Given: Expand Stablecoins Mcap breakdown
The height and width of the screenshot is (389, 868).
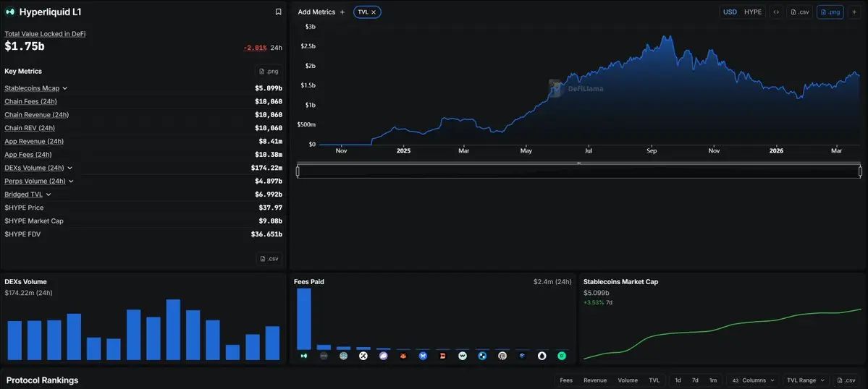Looking at the screenshot, I should point(64,88).
